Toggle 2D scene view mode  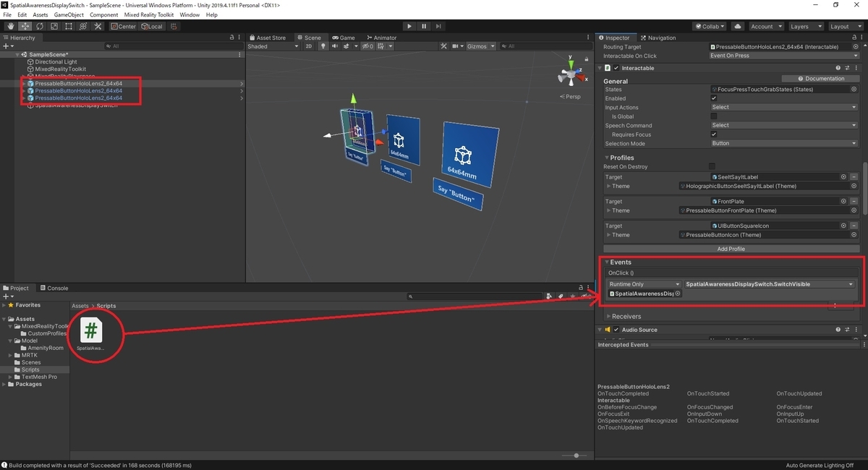(x=309, y=46)
